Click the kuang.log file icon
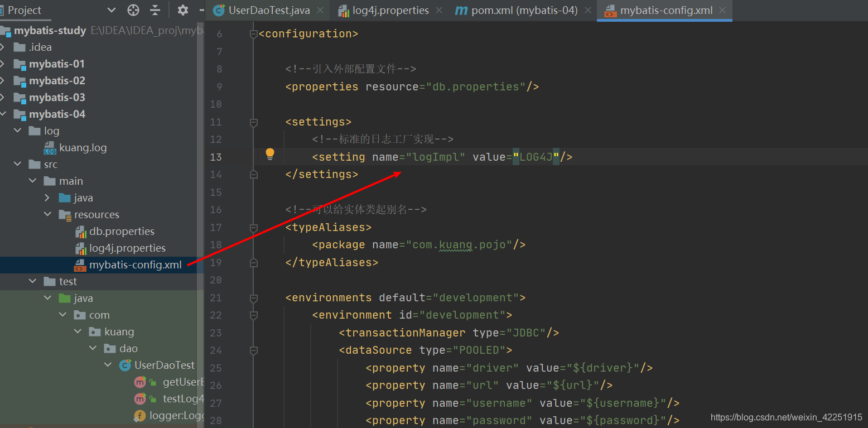 [50, 148]
